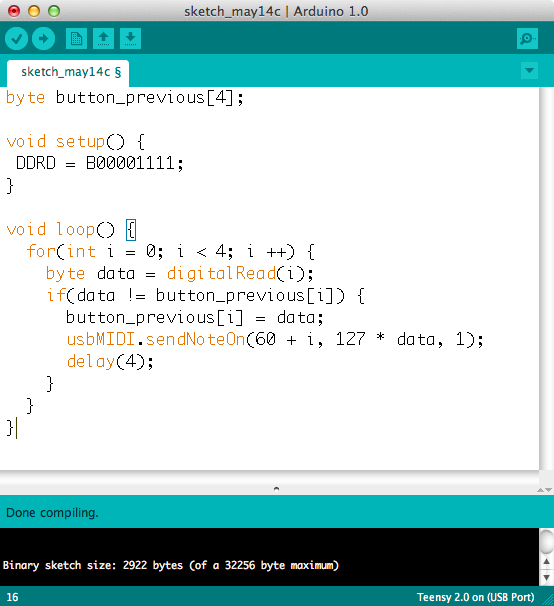Click the console divider collapse handle

(276, 489)
